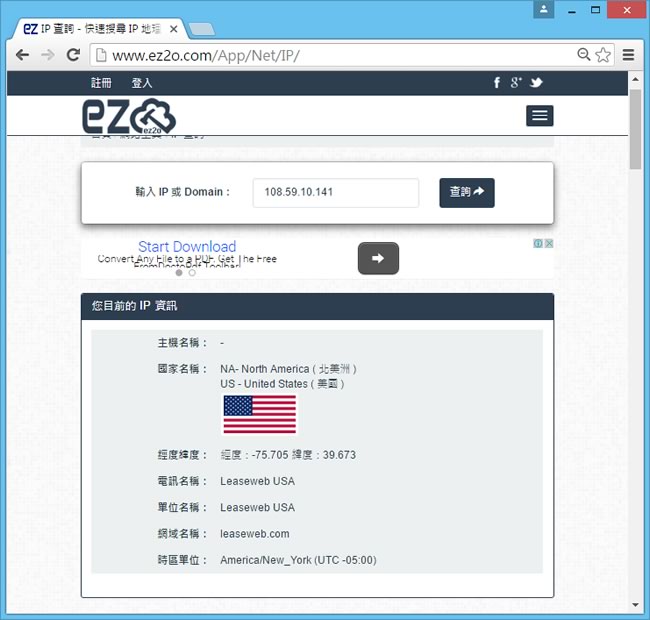Click the US - United States text
This screenshot has width=650, height=620.
pos(282,384)
